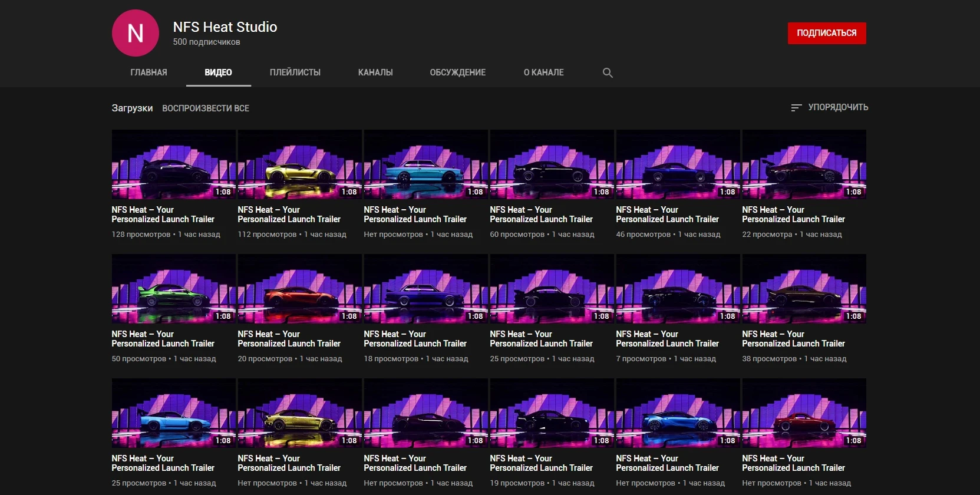
Task: Open the red coupe thumbnail in bottom row
Action: (x=804, y=413)
